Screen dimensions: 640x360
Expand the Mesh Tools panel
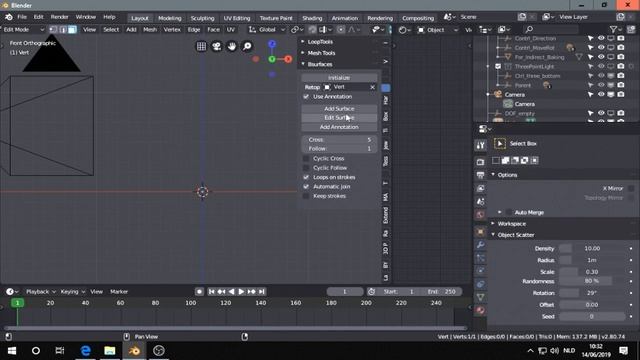(x=303, y=53)
